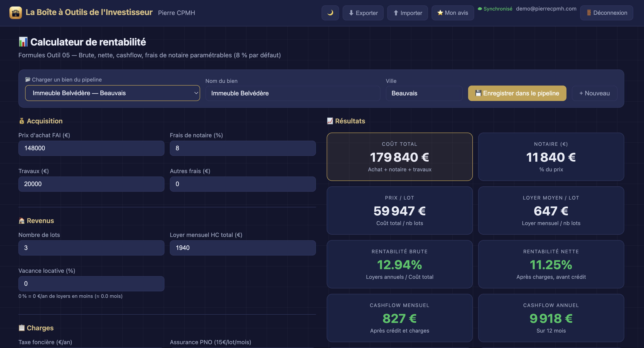Click the La Boîte à Outils de l'Investisseur title

point(89,12)
